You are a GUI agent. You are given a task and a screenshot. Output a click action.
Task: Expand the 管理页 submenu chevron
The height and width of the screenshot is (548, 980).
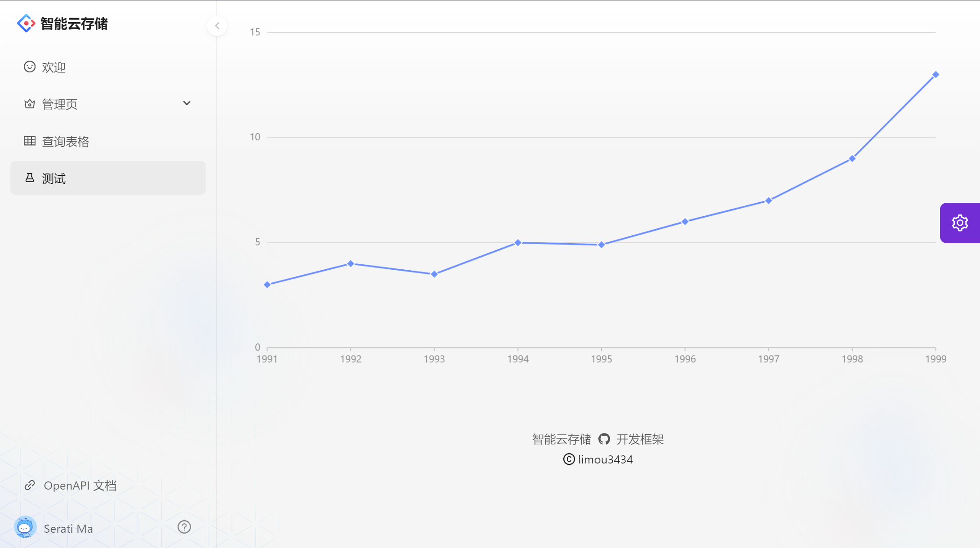click(x=187, y=103)
